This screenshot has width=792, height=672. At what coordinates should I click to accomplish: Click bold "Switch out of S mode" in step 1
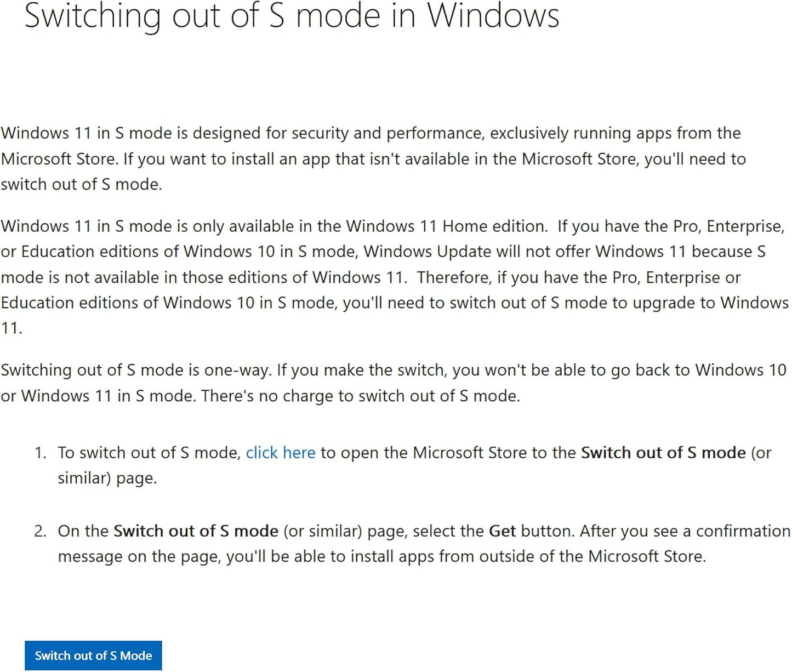click(663, 453)
